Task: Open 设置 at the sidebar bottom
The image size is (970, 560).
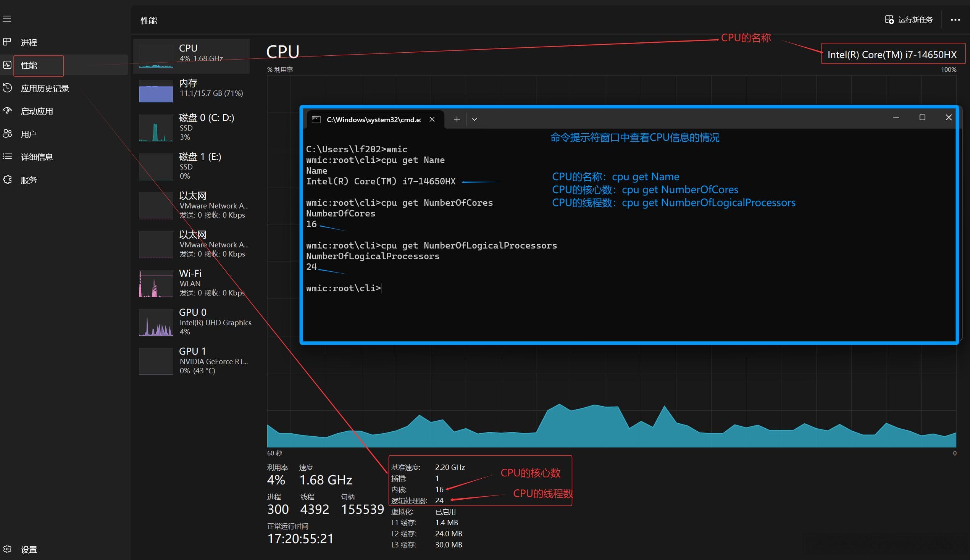Action: (65, 549)
